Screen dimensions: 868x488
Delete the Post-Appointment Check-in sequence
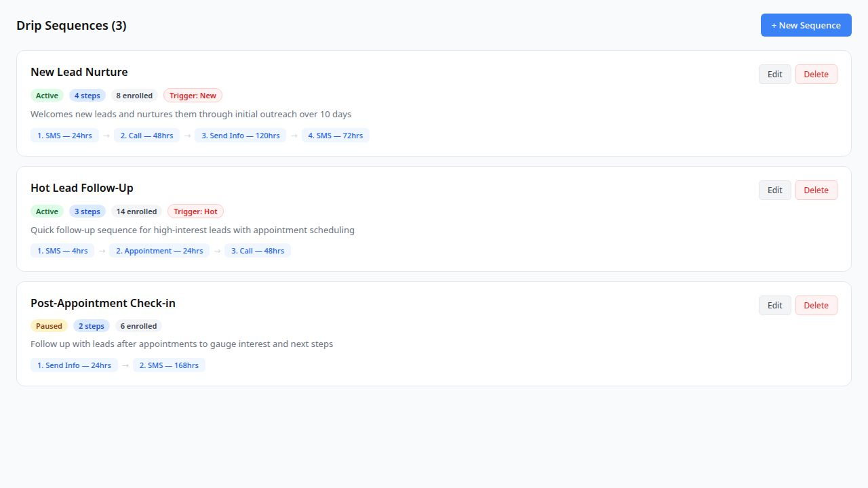[816, 305]
